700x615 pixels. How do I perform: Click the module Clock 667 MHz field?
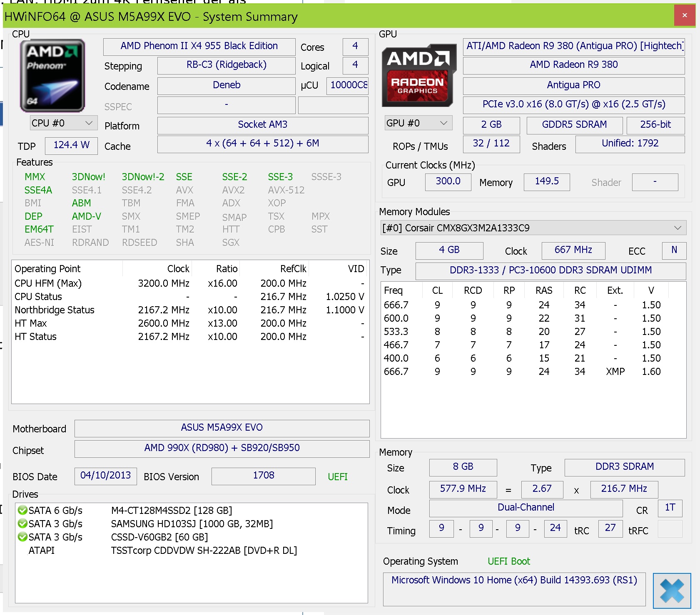573,250
